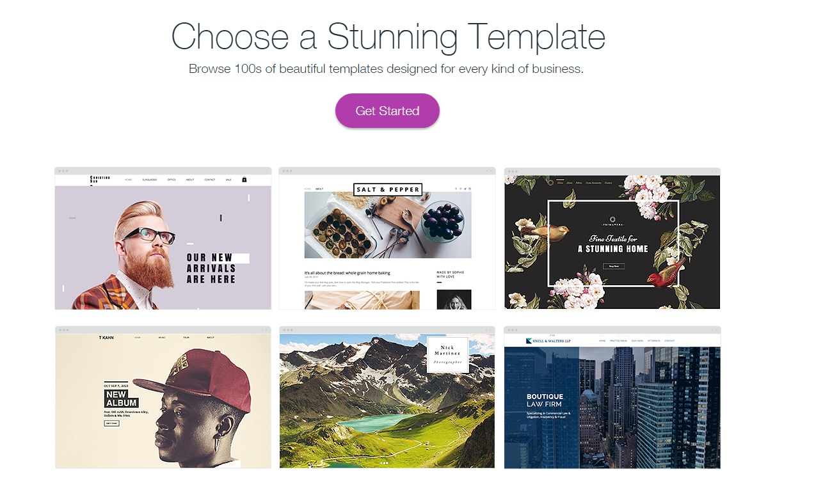Select SUNGLASSES menu item in eyewear template

click(x=150, y=180)
